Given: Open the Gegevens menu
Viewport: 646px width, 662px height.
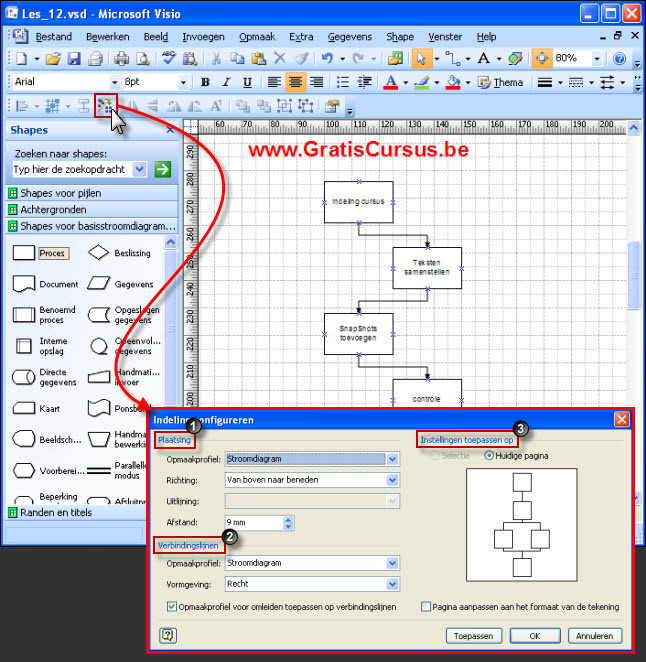Looking at the screenshot, I should (x=350, y=37).
